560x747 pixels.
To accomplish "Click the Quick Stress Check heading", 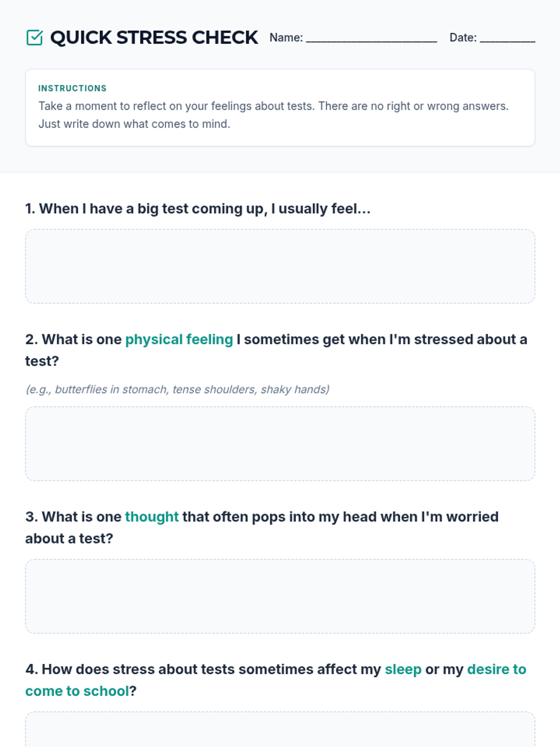I will [154, 38].
